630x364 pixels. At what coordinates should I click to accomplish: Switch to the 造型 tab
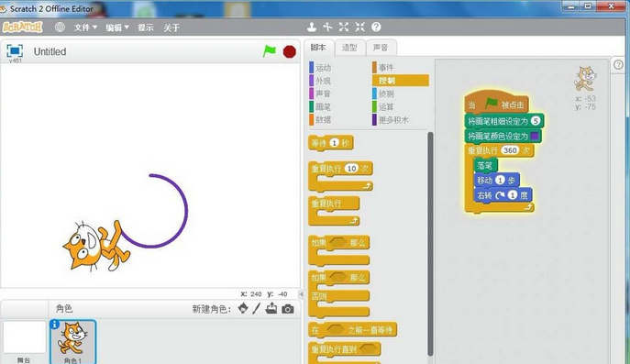pos(349,48)
